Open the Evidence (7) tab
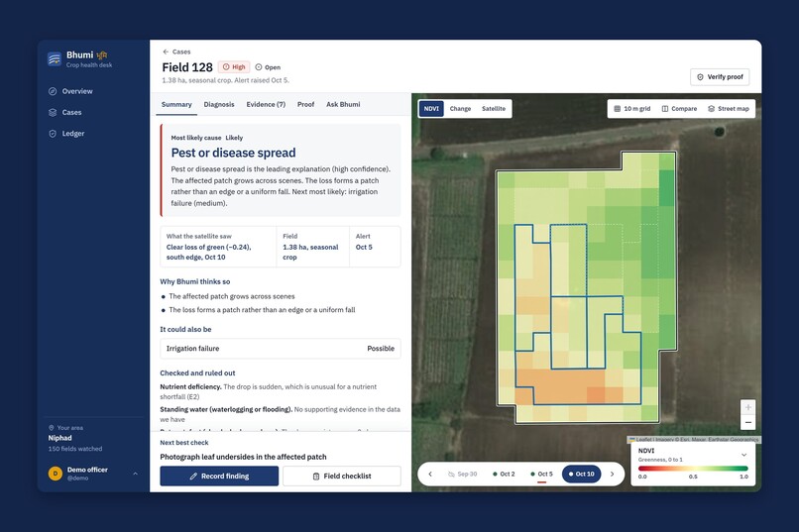This screenshot has height=532, width=799. [x=266, y=104]
